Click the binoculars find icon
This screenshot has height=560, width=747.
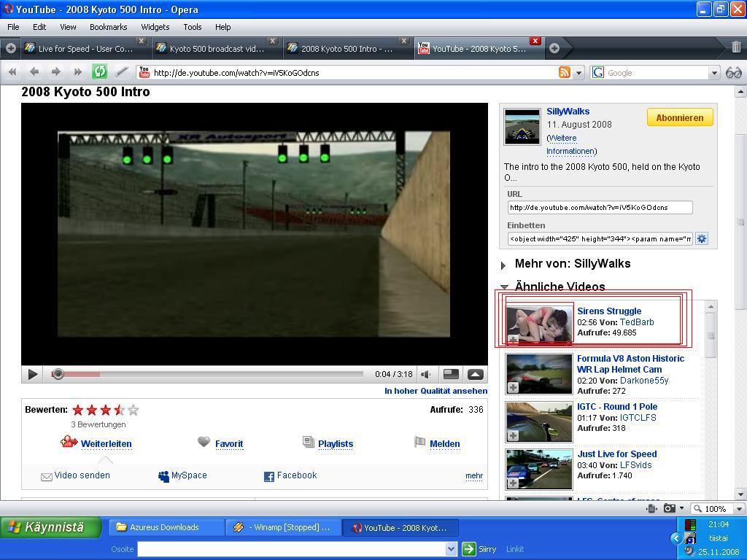point(734,73)
